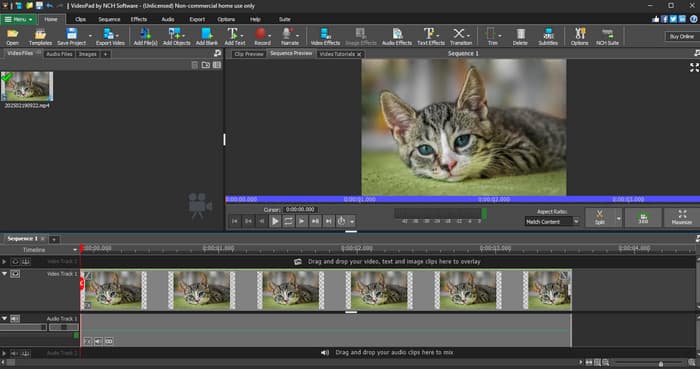The width and height of the screenshot is (700, 369).
Task: Click the full screen preview icon
Action: 694,67
